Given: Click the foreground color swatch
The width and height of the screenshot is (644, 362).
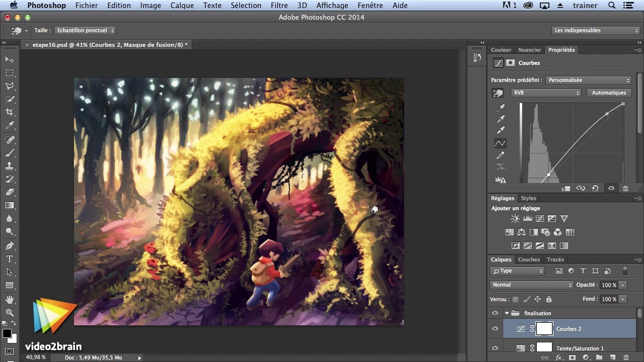Looking at the screenshot, I should tap(7, 334).
